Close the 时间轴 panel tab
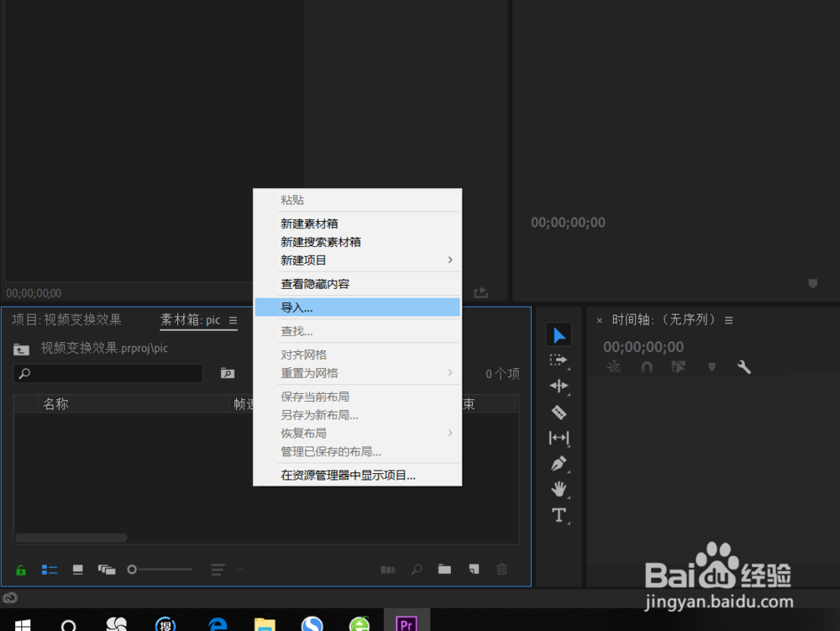Screen dimensions: 840x631 click(600, 320)
